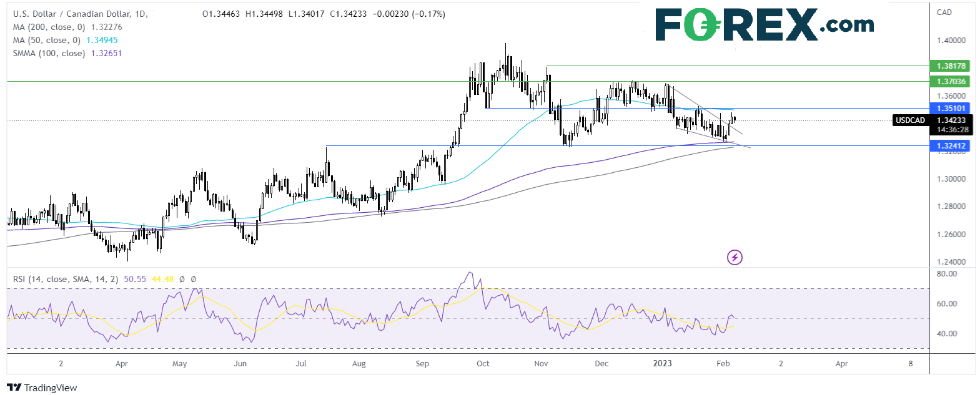Click the 1.37036 green price label
Screen dimensions: 980x395
(x=951, y=81)
